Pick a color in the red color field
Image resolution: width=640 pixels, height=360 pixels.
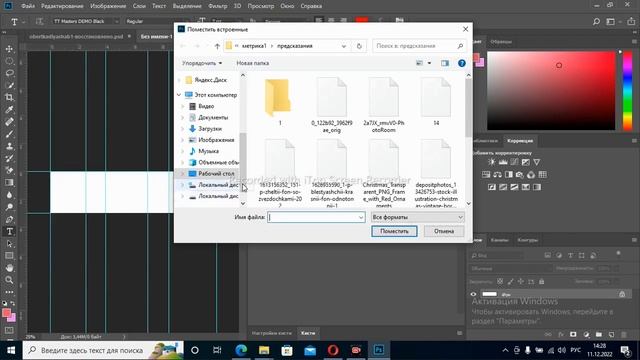click(x=551, y=91)
